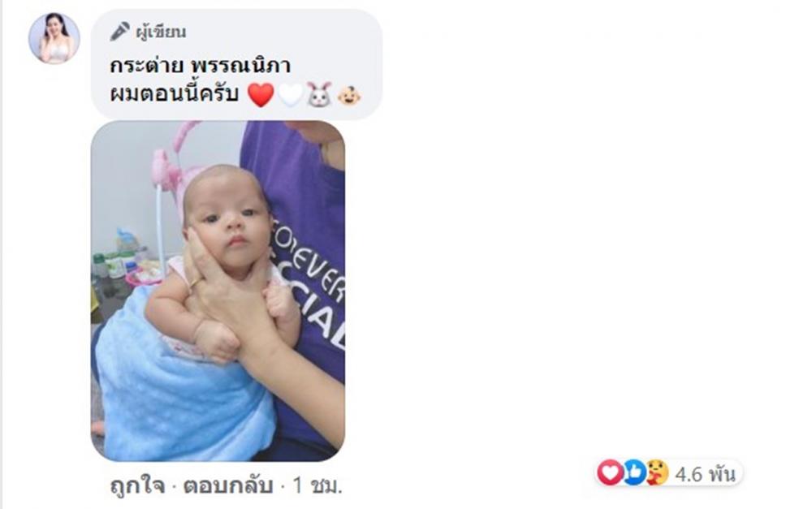Image resolution: width=812 pixels, height=509 pixels.
Task: Click ถูกใจ to like the comment
Action: (x=137, y=485)
